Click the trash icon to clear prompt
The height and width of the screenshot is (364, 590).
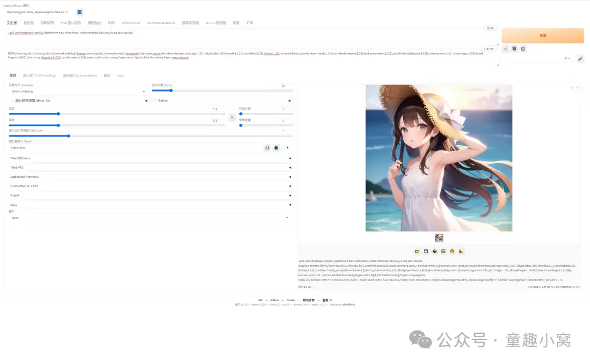pos(514,49)
